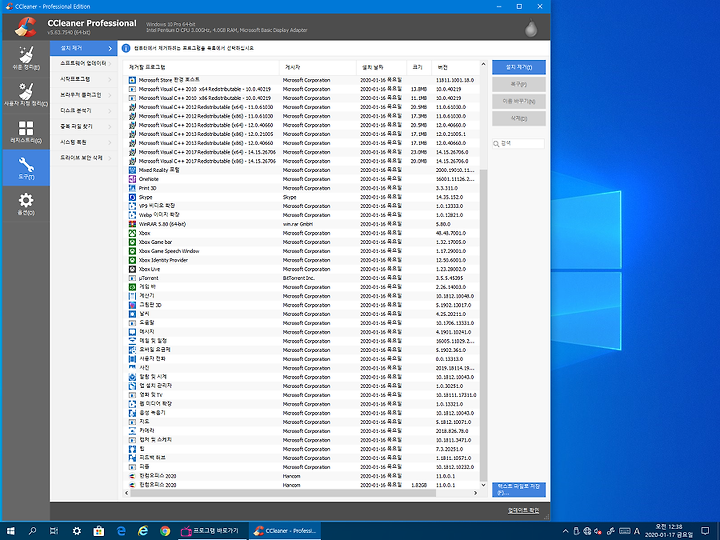Click the Delete button
Image resolution: width=720 pixels, height=540 pixels.
coord(519,118)
